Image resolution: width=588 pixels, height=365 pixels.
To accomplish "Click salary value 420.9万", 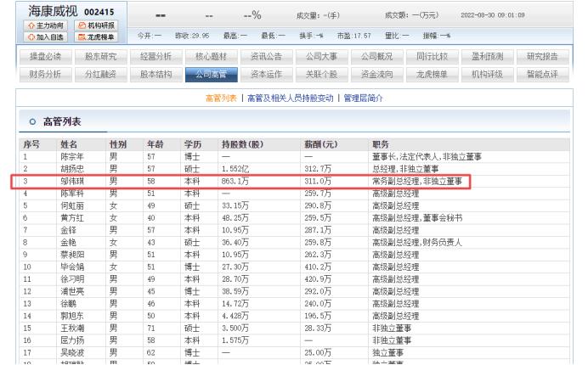I will pos(318,279).
